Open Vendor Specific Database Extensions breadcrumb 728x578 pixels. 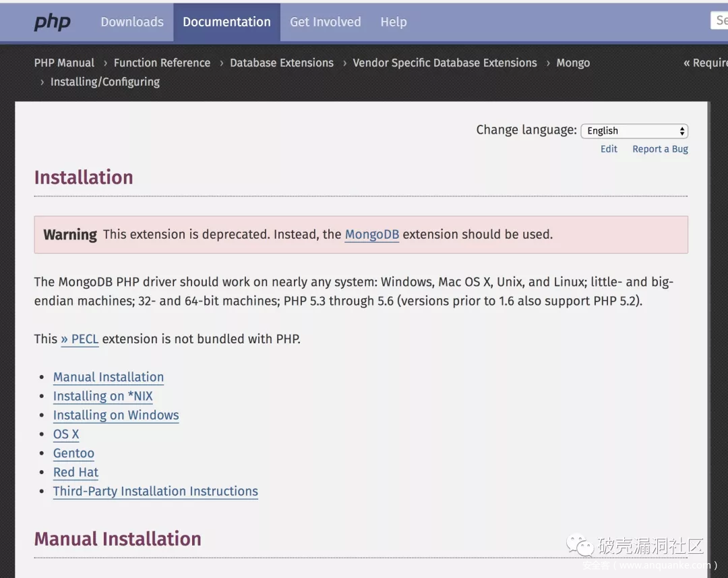point(445,63)
